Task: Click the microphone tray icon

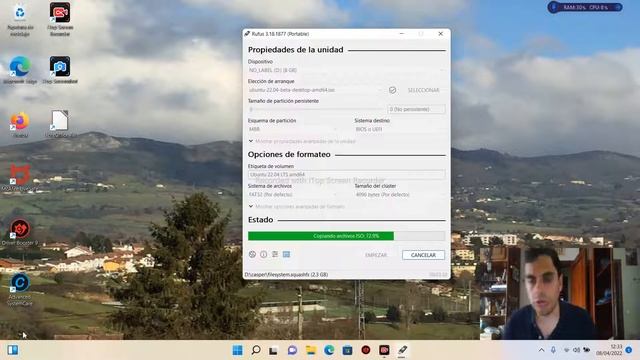Action: [553, 350]
